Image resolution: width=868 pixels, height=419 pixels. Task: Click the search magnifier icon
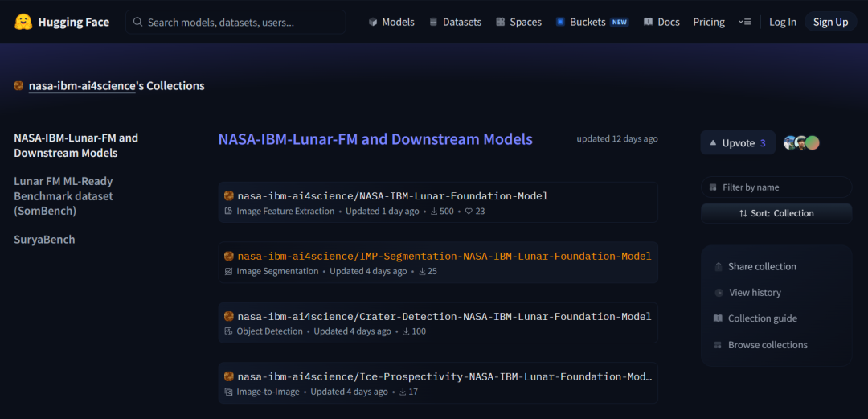point(138,23)
